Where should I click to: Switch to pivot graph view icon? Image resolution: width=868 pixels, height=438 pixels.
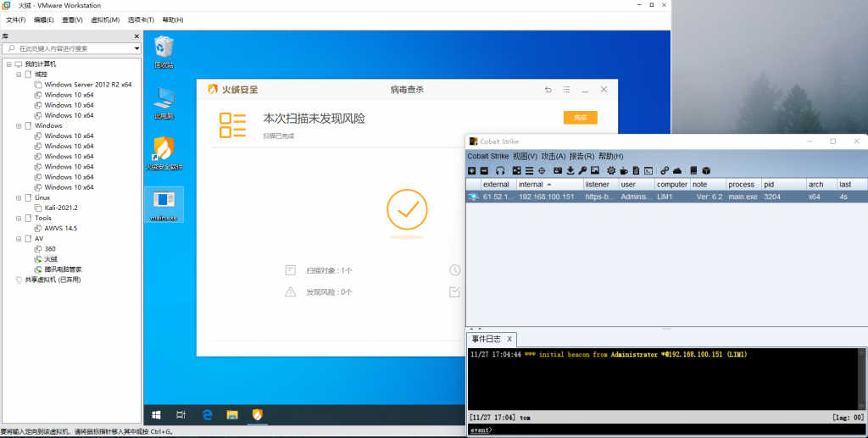click(x=516, y=171)
